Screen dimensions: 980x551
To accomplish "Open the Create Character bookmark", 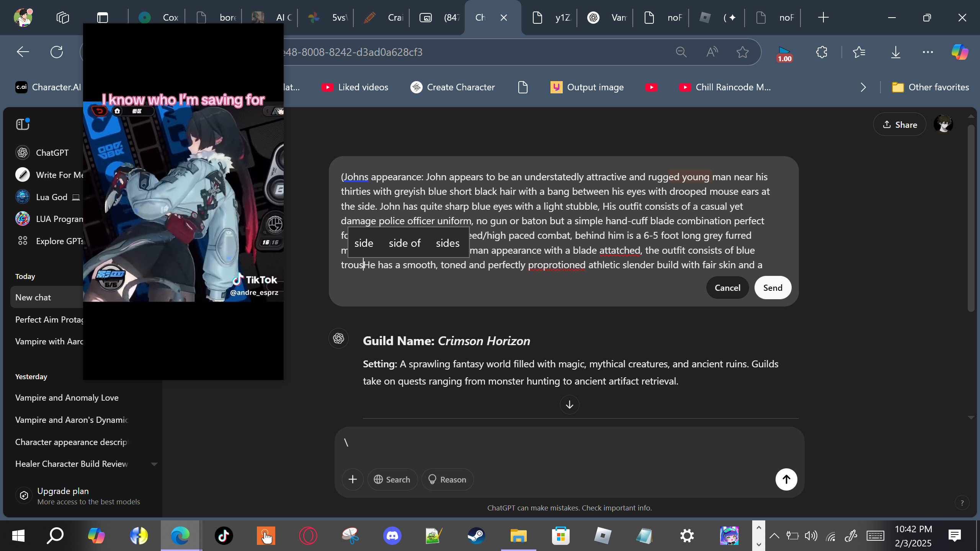I will (452, 87).
